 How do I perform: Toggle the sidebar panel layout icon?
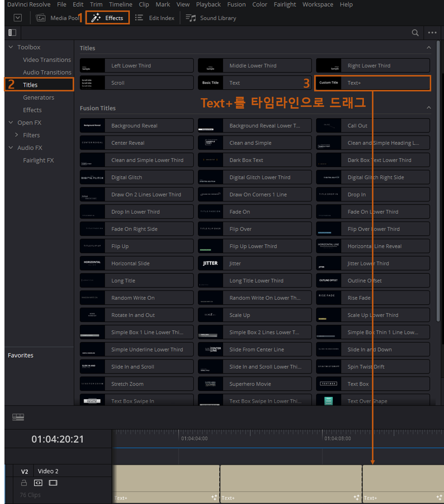pyautogui.click(x=12, y=32)
